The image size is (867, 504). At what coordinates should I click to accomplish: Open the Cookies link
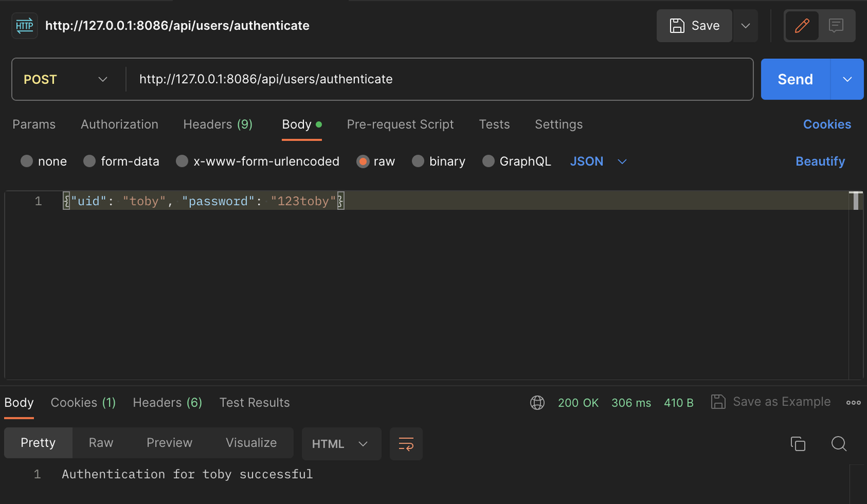pyautogui.click(x=827, y=124)
